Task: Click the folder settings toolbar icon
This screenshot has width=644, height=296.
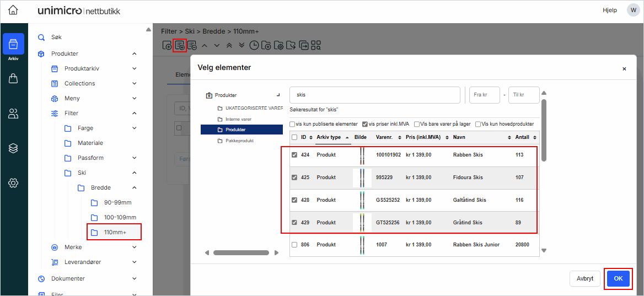Action: tap(279, 46)
